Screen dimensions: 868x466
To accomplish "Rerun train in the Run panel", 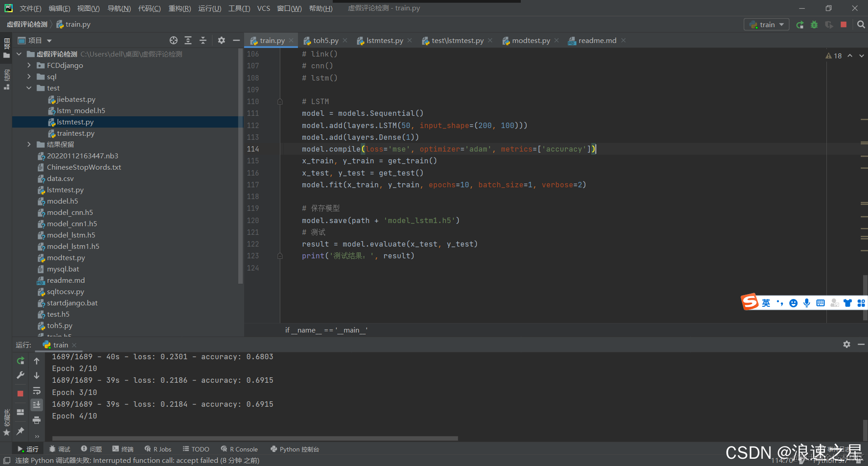I will [x=20, y=361].
